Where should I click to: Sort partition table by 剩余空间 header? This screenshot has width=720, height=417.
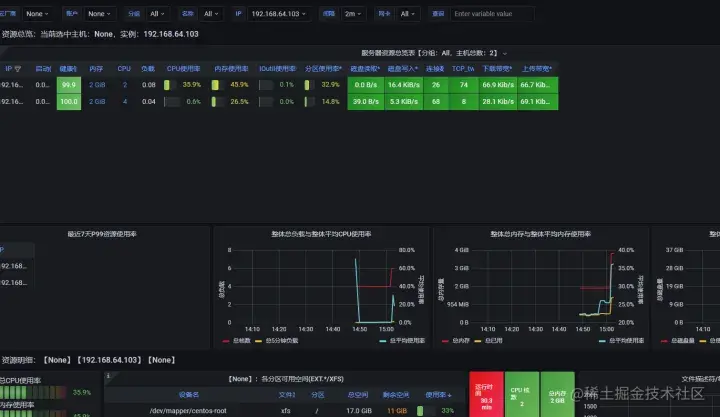click(x=396, y=395)
